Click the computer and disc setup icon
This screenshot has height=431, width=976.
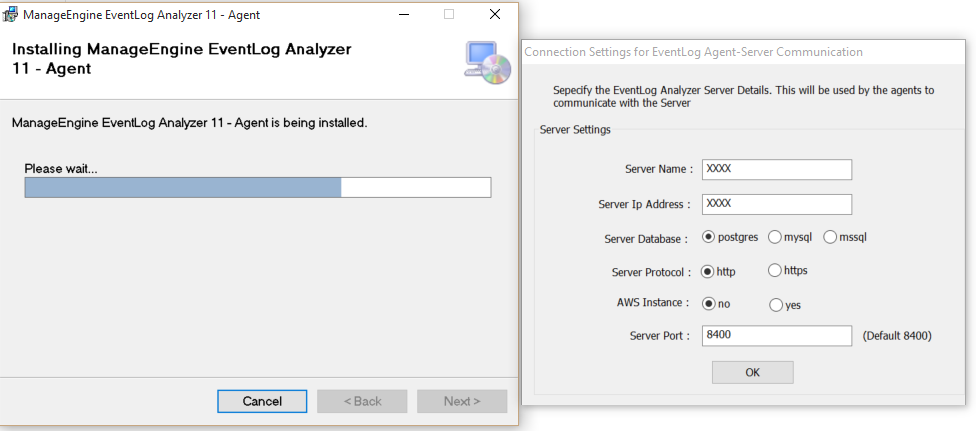click(487, 62)
